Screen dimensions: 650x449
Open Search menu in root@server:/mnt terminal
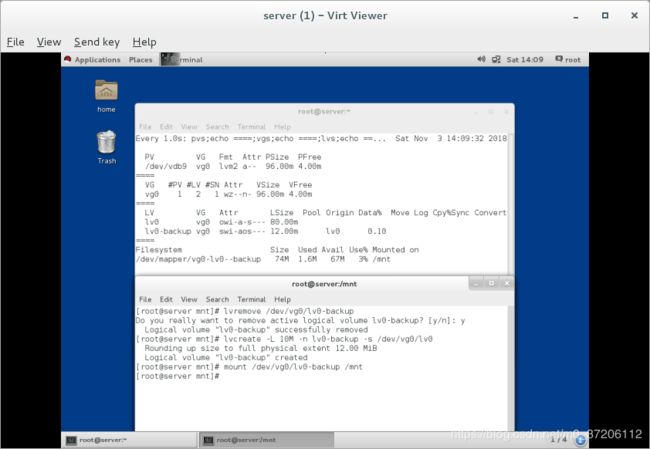click(217, 299)
